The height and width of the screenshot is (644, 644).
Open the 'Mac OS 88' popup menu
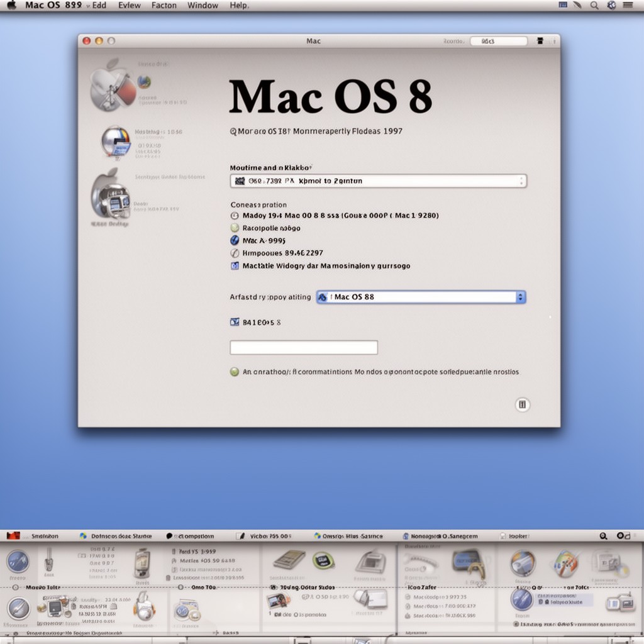pyautogui.click(x=421, y=297)
